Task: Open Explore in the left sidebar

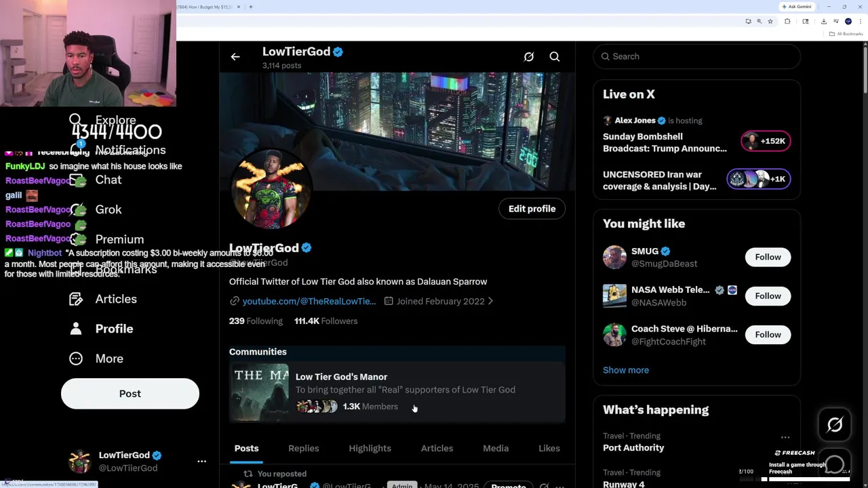Action: (x=102, y=120)
